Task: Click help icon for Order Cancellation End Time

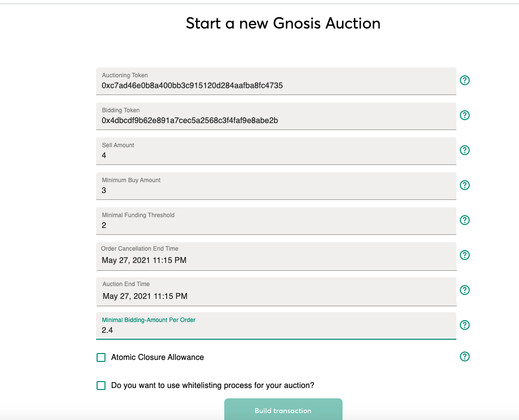Action: point(464,255)
